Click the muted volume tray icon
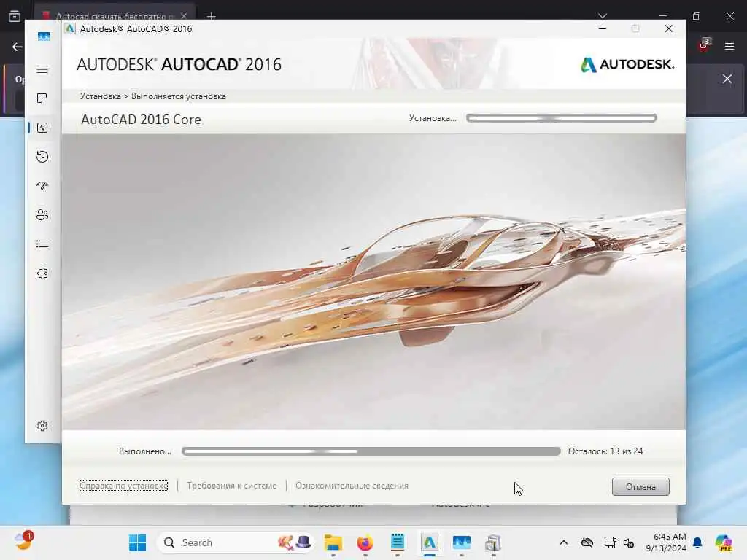747x560 pixels. (629, 542)
